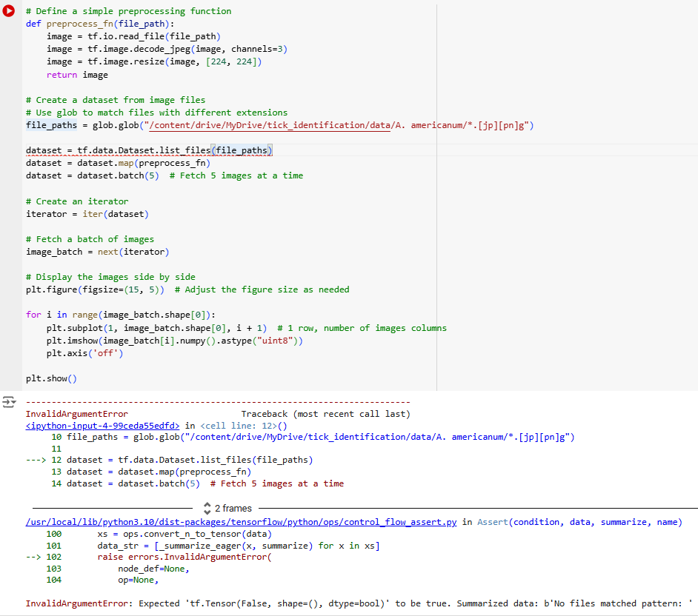Click the 'for i in range' loop line

(121, 315)
